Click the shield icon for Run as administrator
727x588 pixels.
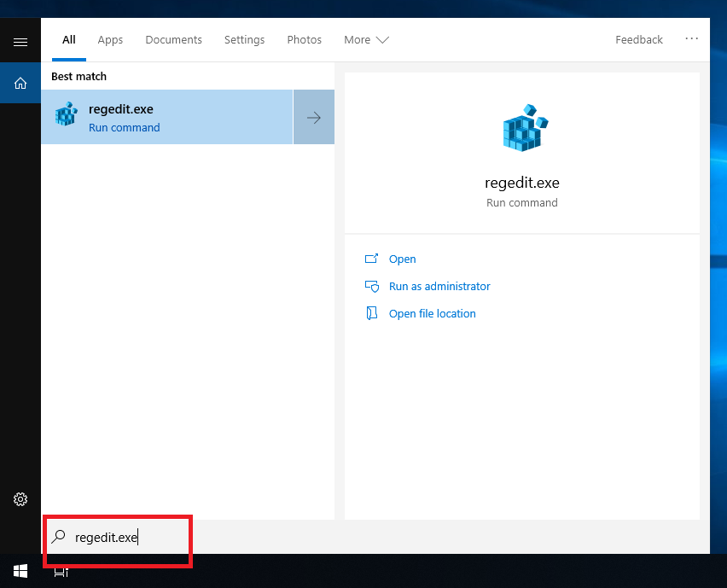pyautogui.click(x=371, y=286)
